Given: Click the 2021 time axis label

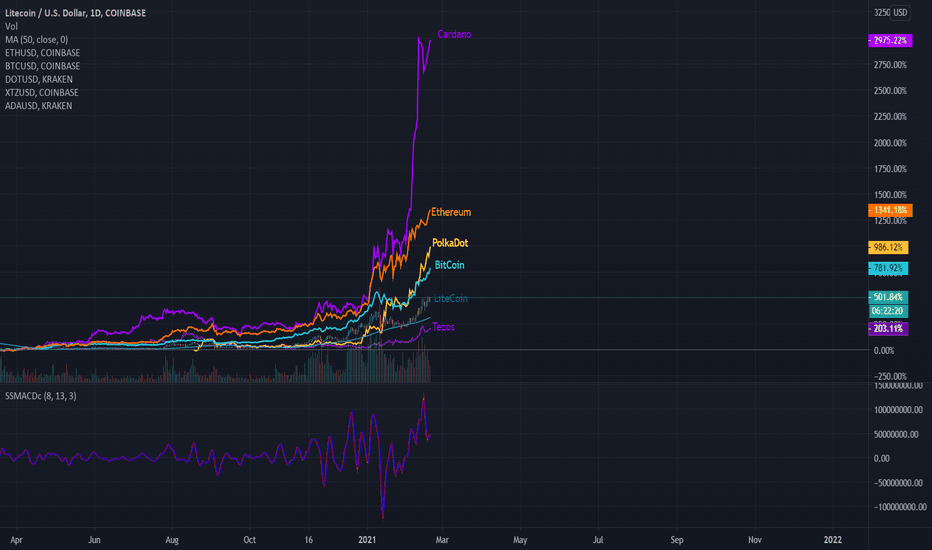Looking at the screenshot, I should click(367, 540).
